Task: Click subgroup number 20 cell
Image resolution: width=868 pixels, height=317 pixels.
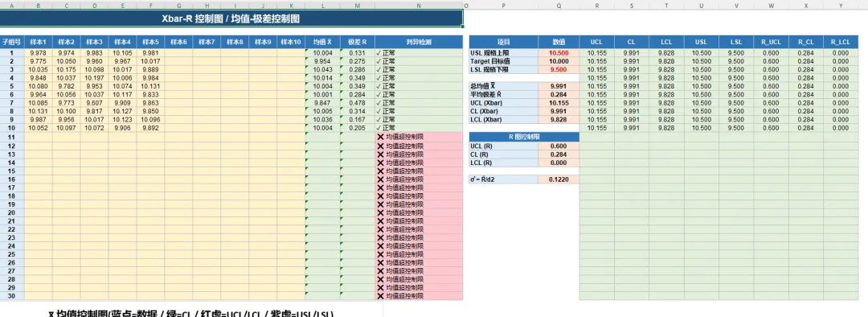Action: (11, 213)
